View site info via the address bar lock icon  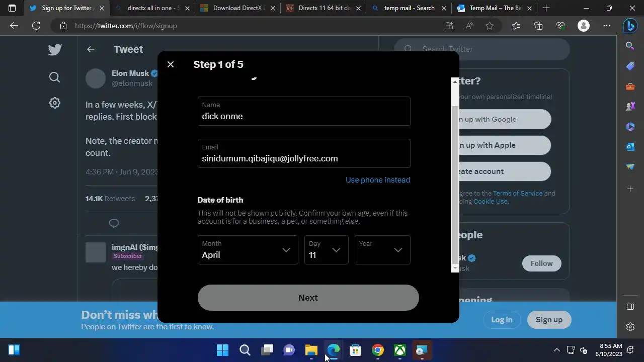tap(63, 26)
